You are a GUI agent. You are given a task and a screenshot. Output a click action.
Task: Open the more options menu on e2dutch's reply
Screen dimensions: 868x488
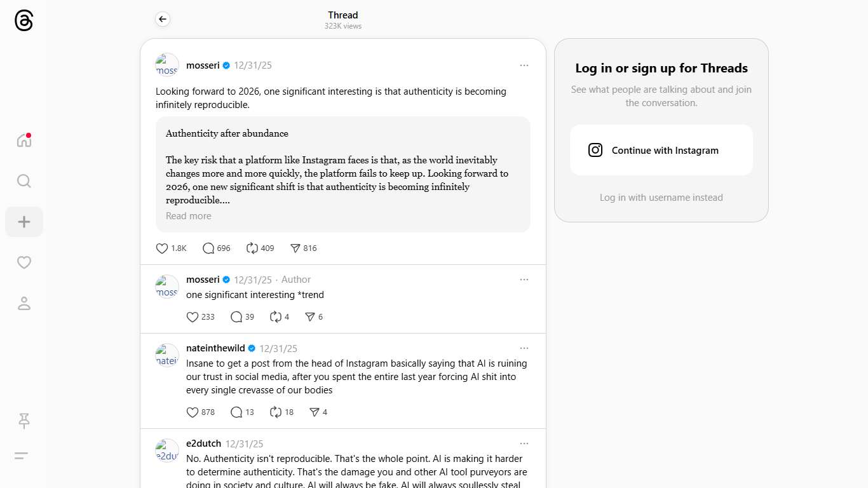click(524, 444)
